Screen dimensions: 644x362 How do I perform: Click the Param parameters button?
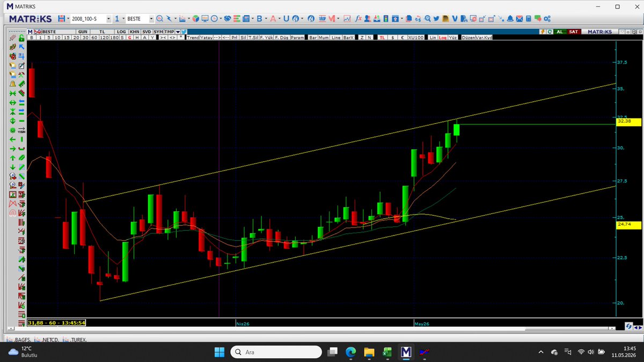297,38
